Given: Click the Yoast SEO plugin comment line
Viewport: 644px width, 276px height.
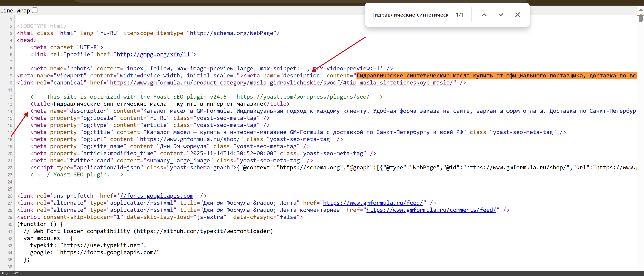Looking at the screenshot, I should (206, 97).
